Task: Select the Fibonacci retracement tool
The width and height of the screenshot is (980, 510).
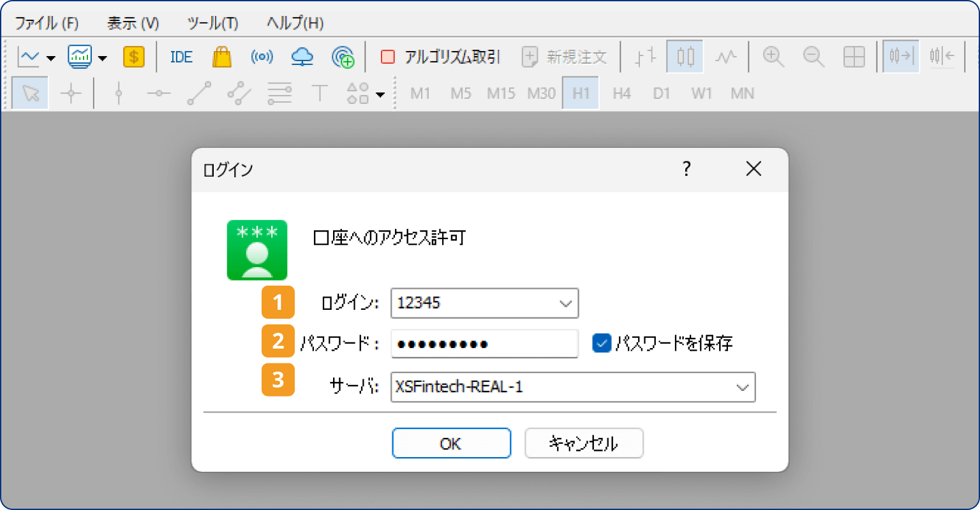Action: click(x=279, y=94)
